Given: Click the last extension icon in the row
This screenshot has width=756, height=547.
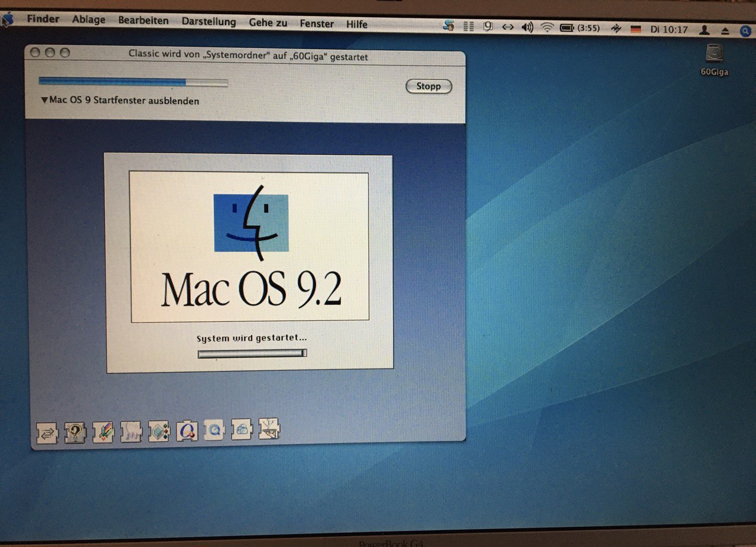Looking at the screenshot, I should click(269, 429).
